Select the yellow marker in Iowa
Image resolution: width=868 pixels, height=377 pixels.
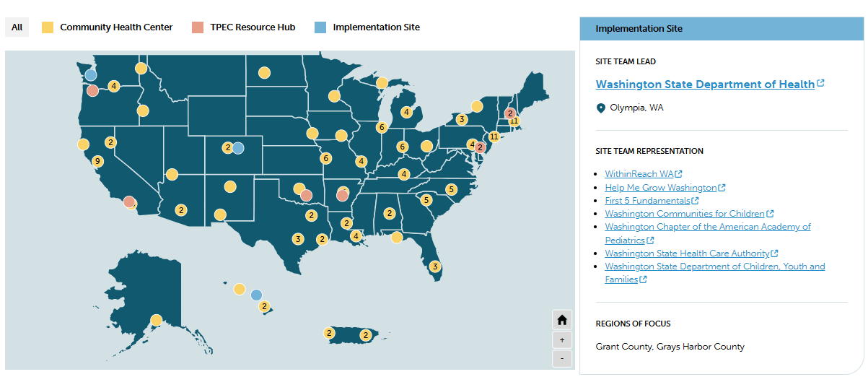[341, 135]
